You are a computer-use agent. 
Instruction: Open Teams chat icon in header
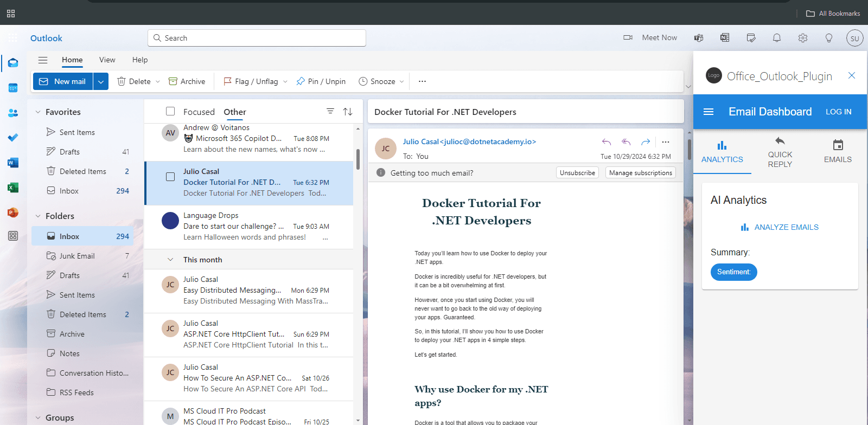699,38
